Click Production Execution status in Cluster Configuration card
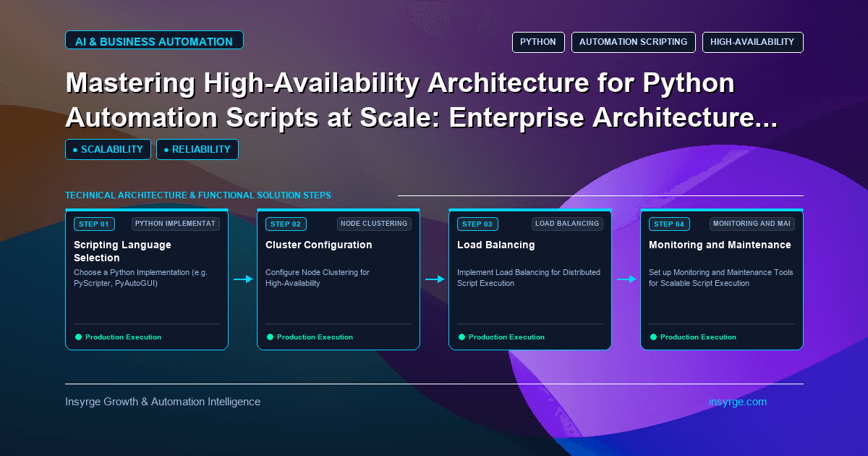This screenshot has width=868, height=456. pos(310,337)
